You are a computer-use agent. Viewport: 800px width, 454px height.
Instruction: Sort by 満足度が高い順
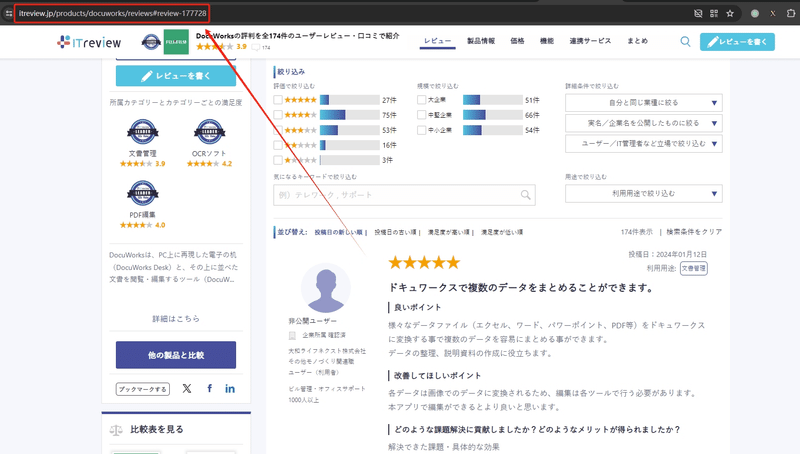coord(448,232)
